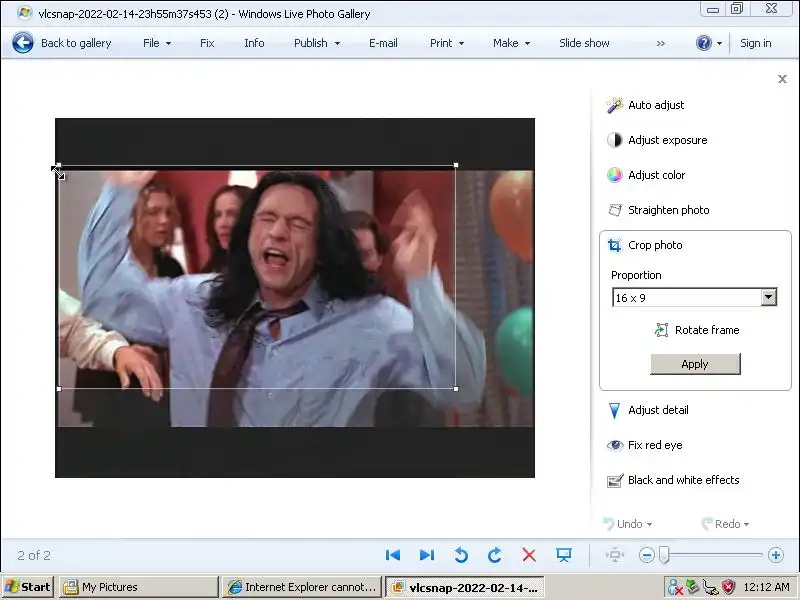Viewport: 800px width, 600px height.
Task: Click the red shield security tray icon
Action: coord(728,587)
